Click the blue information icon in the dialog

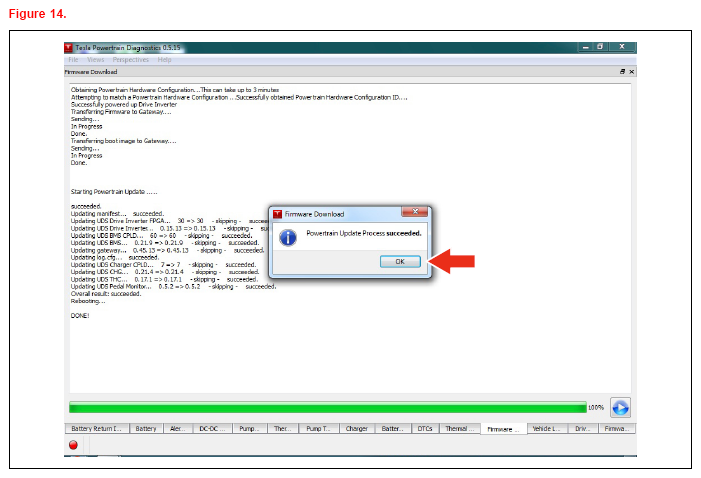(288, 237)
